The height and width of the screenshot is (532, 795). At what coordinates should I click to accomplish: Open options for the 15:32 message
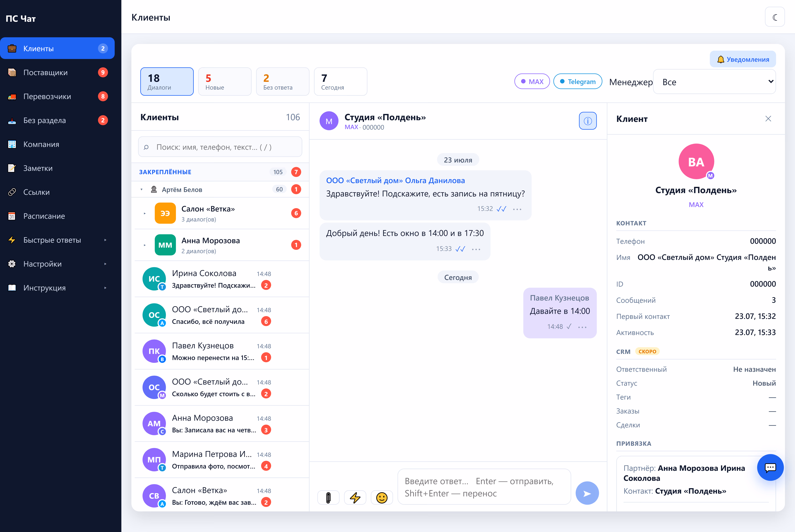[x=517, y=209]
